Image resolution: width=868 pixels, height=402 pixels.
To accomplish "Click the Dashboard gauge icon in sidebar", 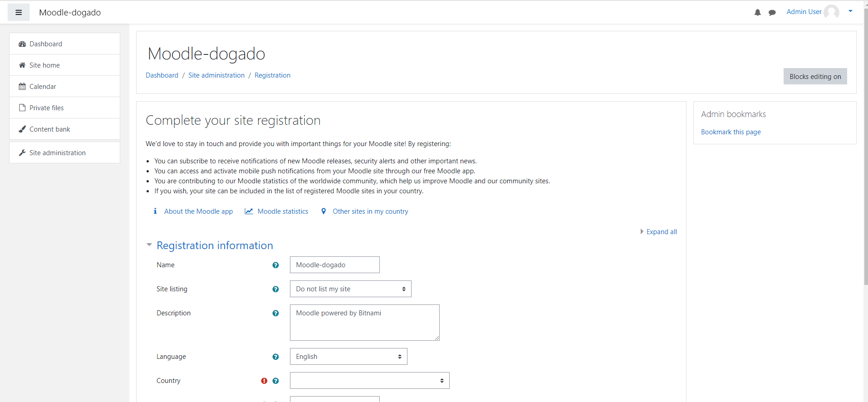I will (x=22, y=44).
